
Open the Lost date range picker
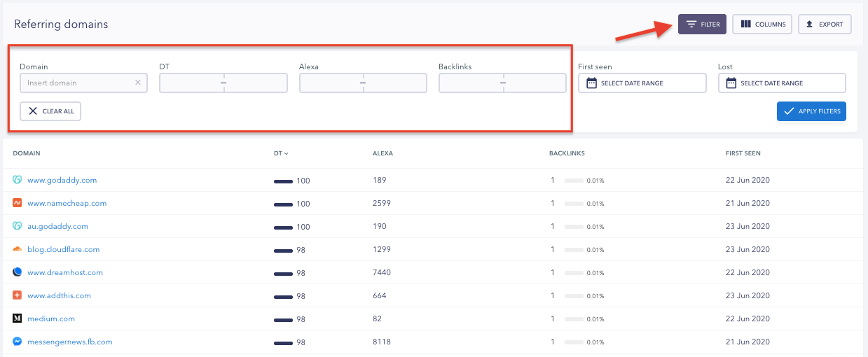tap(782, 83)
